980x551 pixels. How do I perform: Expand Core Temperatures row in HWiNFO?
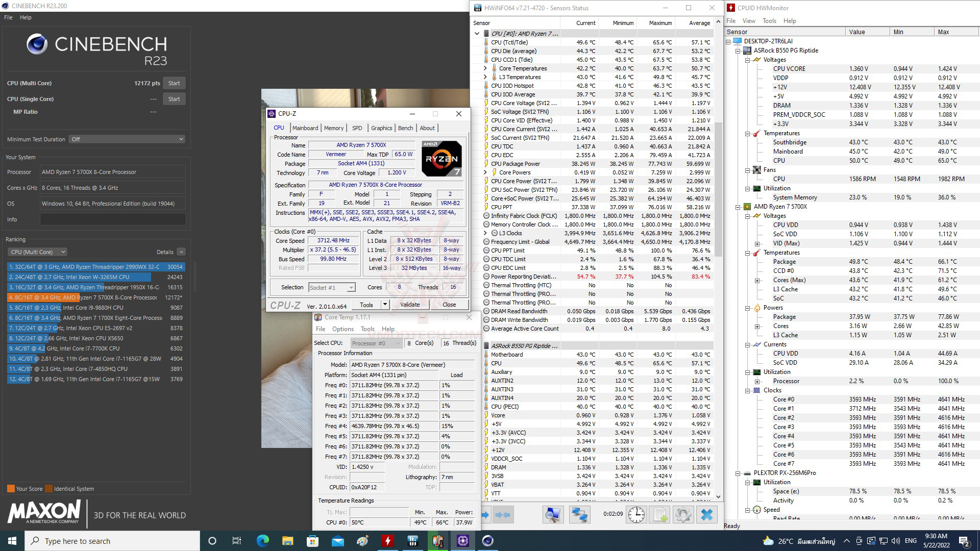tap(485, 68)
